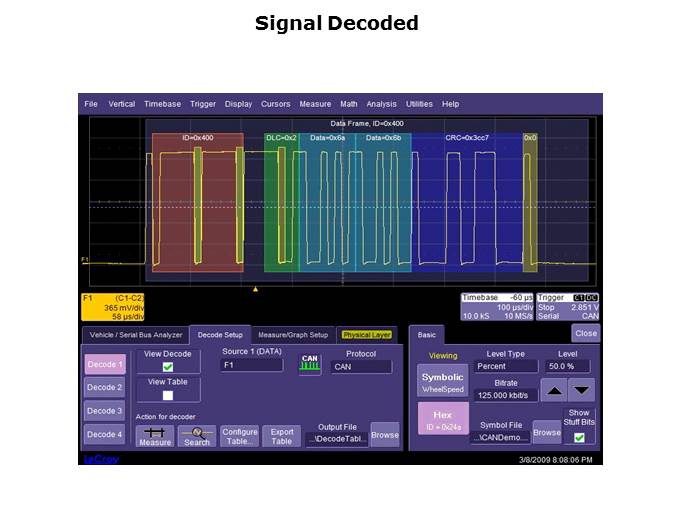674x506 pixels.
Task: Open the Protocol CAN selector
Action: pos(361,367)
